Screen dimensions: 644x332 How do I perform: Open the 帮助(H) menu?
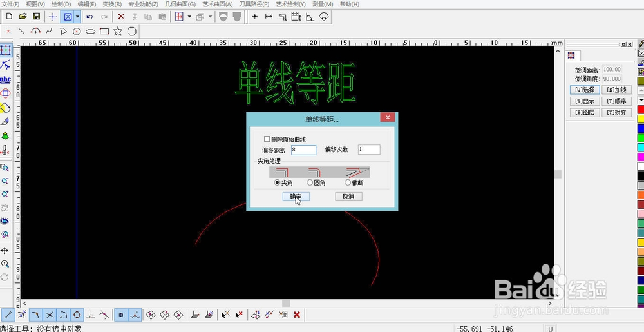pyautogui.click(x=350, y=4)
